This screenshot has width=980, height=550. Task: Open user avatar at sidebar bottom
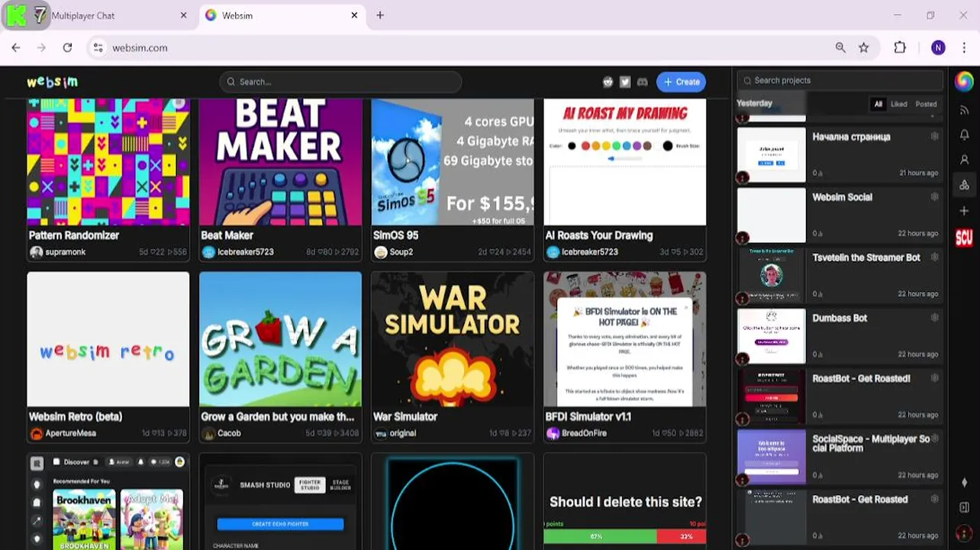click(964, 532)
